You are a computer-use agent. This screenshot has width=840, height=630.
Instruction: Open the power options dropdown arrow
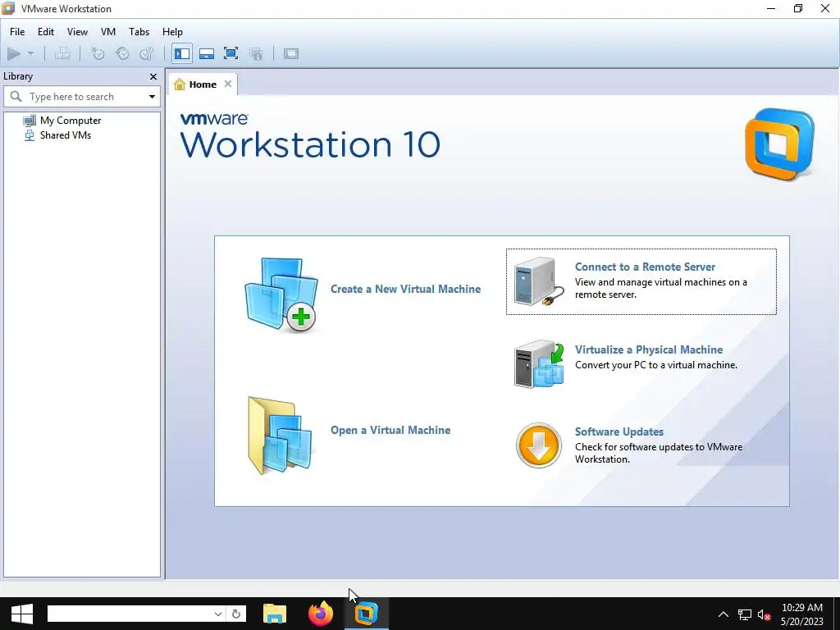tap(30, 53)
